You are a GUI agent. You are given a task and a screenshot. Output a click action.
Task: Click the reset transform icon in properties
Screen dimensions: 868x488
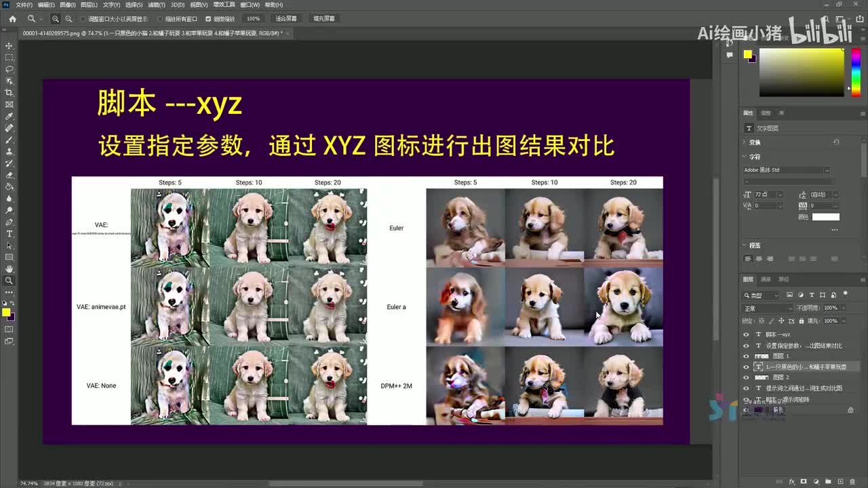click(836, 142)
